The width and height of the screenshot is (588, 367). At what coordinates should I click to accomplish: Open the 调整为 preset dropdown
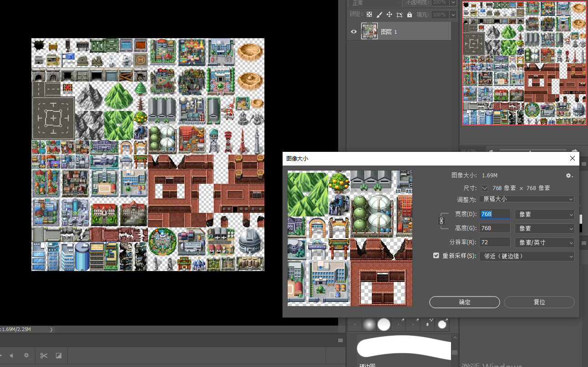coord(527,199)
